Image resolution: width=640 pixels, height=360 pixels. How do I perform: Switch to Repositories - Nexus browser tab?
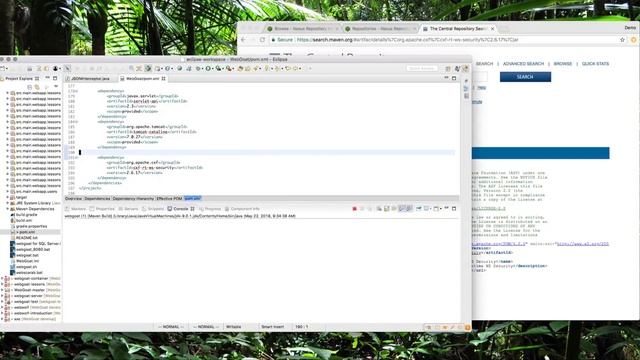pos(379,29)
